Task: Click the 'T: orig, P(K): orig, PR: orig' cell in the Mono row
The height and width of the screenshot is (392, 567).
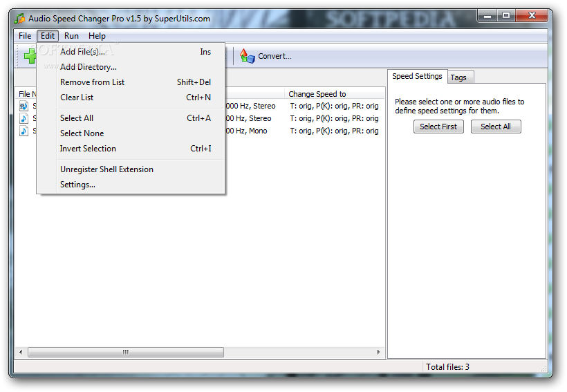Action: point(334,131)
